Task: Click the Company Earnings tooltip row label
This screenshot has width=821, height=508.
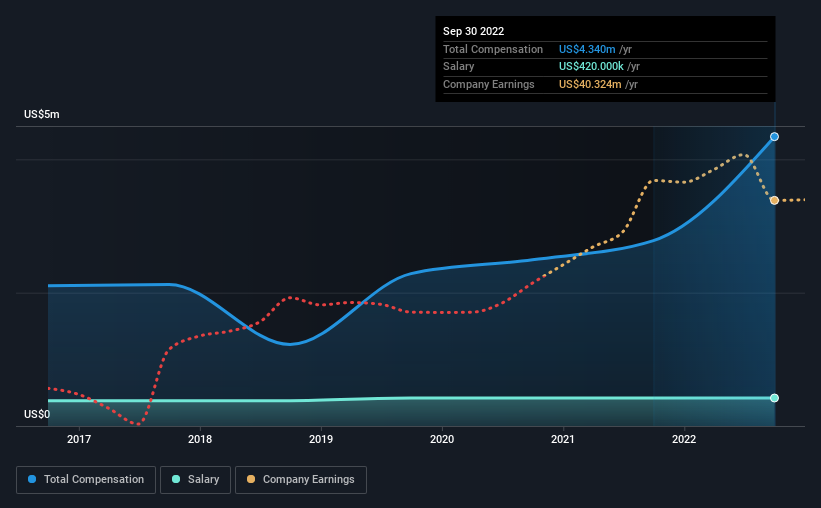Action: pos(489,84)
